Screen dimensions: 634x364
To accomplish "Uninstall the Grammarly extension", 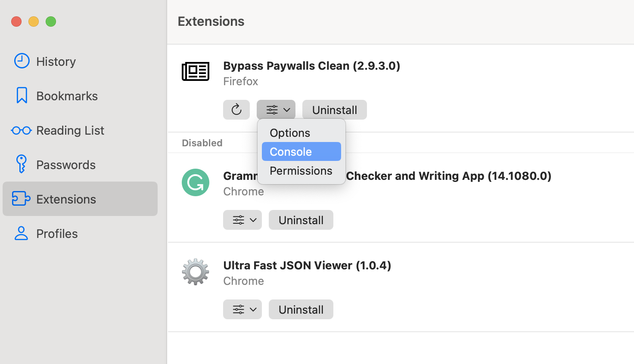I will tap(301, 220).
